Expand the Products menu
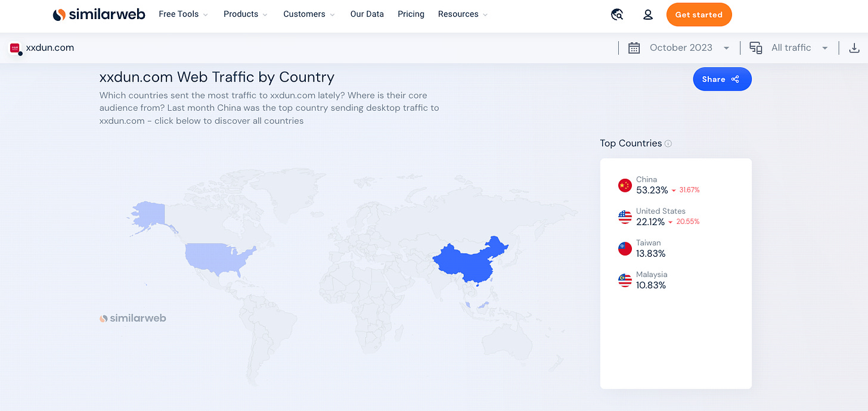Image resolution: width=868 pixels, height=411 pixels. click(246, 14)
